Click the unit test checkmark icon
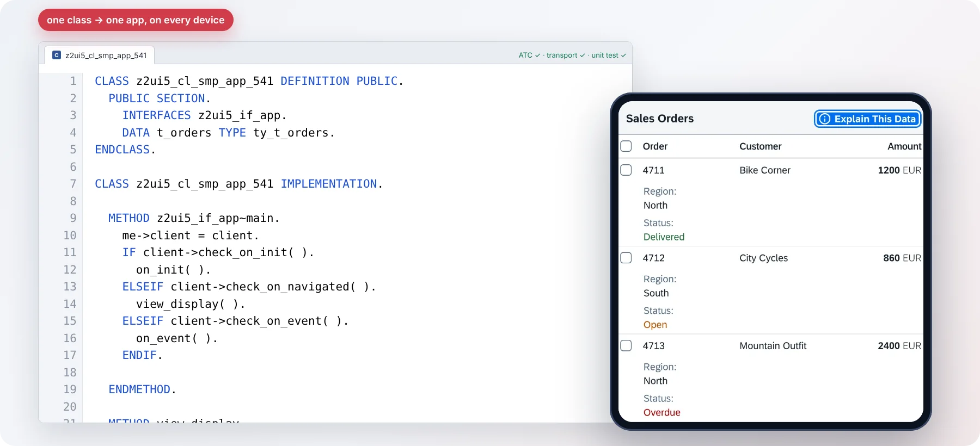The image size is (980, 446). 623,55
